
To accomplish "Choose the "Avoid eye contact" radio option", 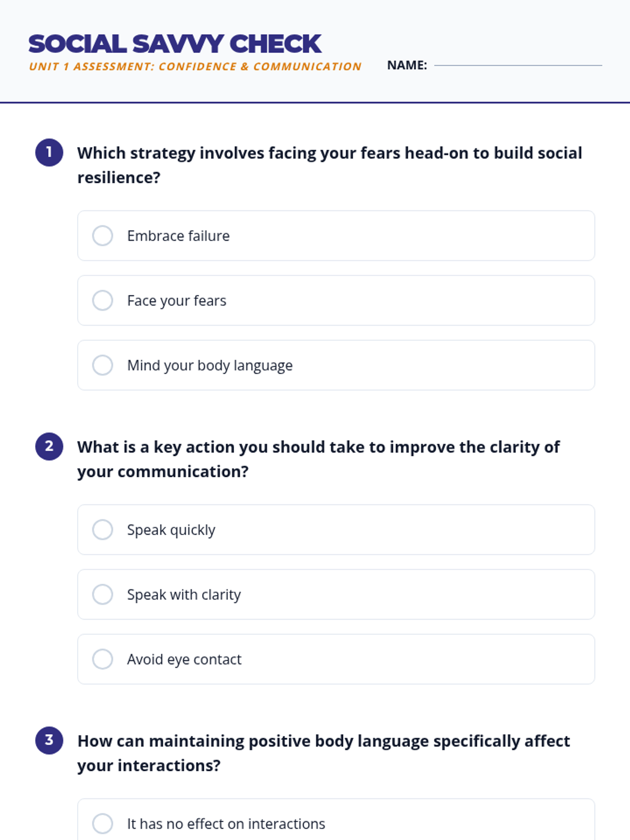I will pos(103,659).
